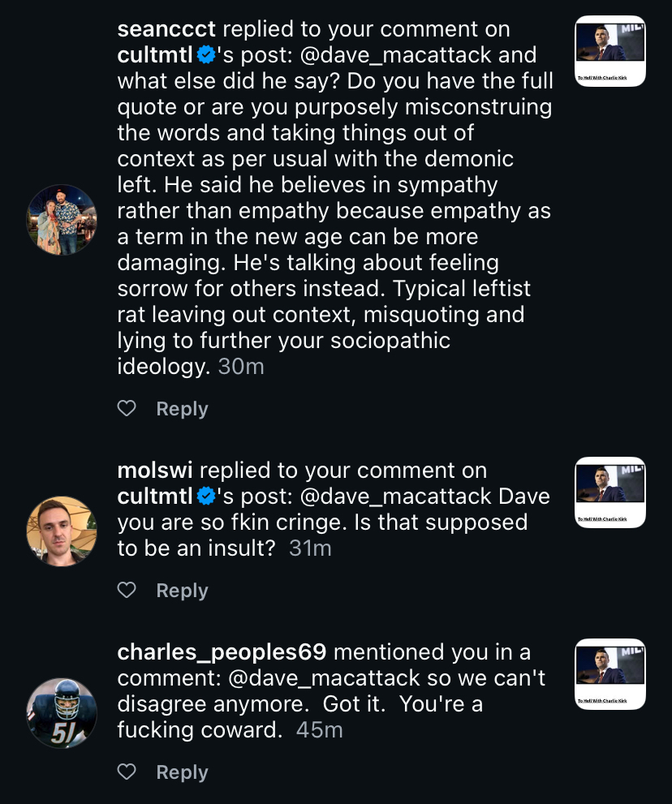
Task: Open the seanccct username link
Action: 166,29
